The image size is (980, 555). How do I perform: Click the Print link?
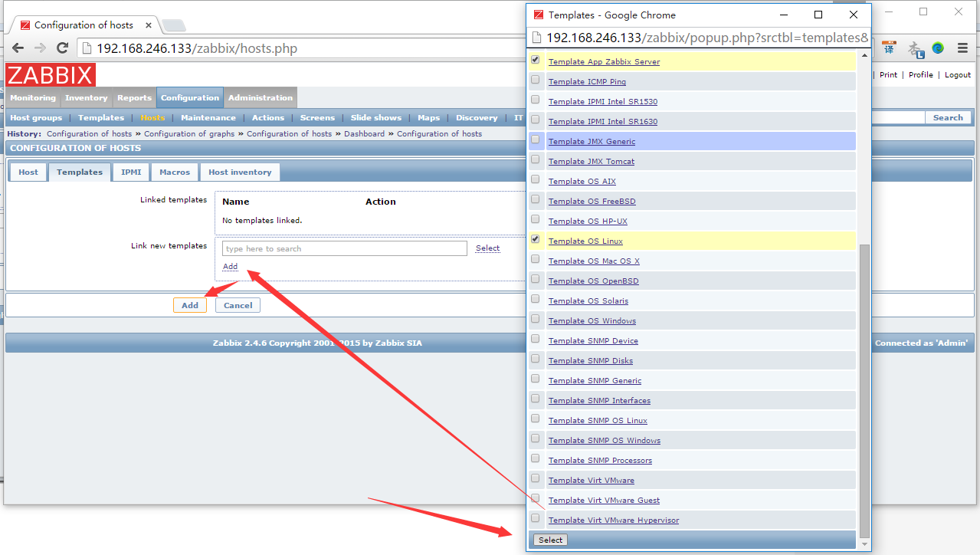[889, 75]
